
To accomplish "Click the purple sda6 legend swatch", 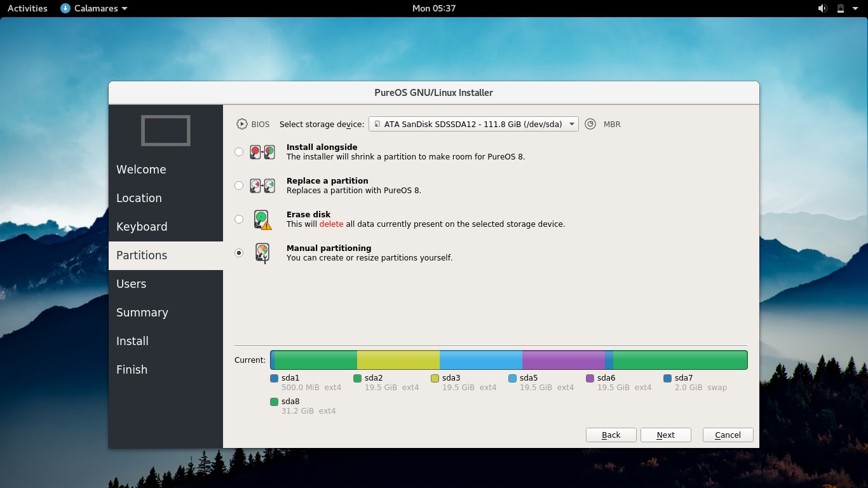I will [x=590, y=377].
